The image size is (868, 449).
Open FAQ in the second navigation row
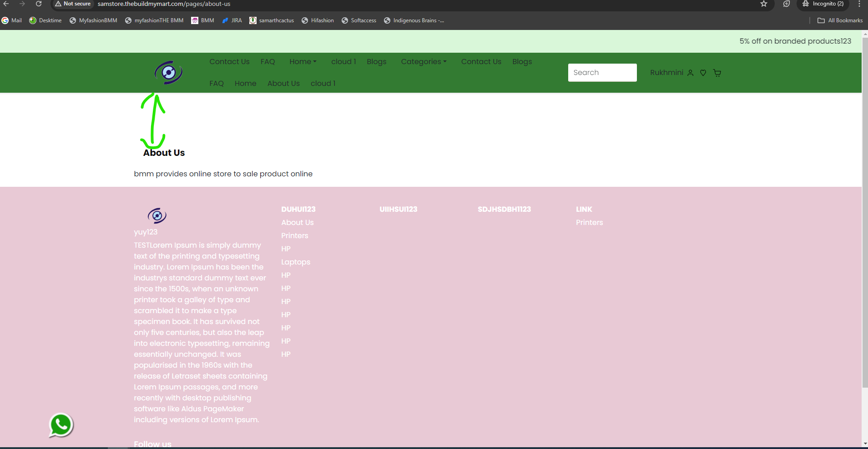point(217,84)
